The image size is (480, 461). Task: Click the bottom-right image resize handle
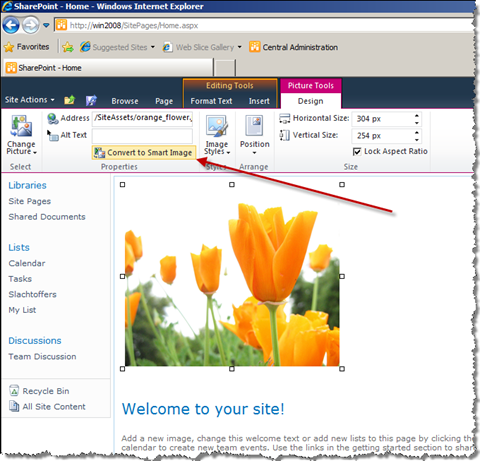pos(342,369)
